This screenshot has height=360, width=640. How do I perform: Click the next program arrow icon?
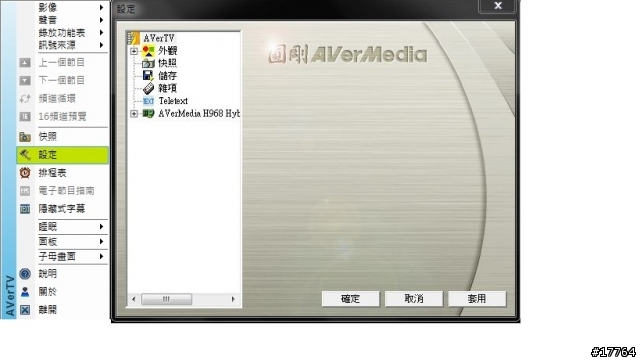click(x=25, y=80)
